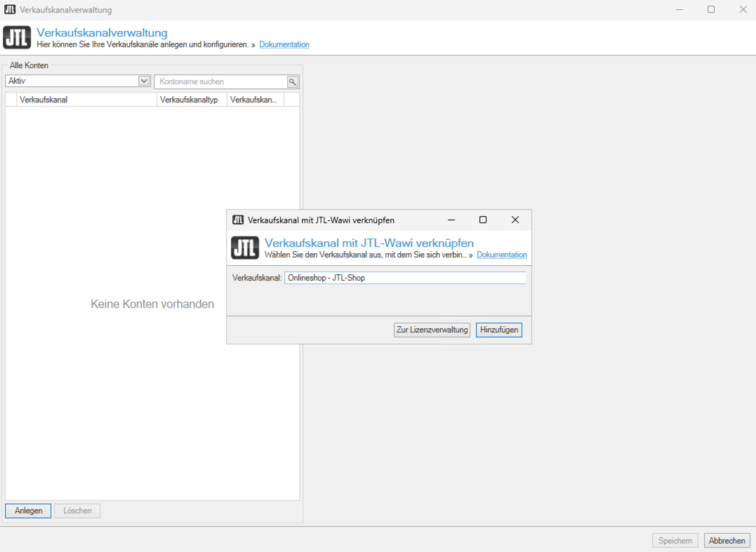
Task: Click the 'Keine Konten vorhanden' text
Action: tap(152, 304)
